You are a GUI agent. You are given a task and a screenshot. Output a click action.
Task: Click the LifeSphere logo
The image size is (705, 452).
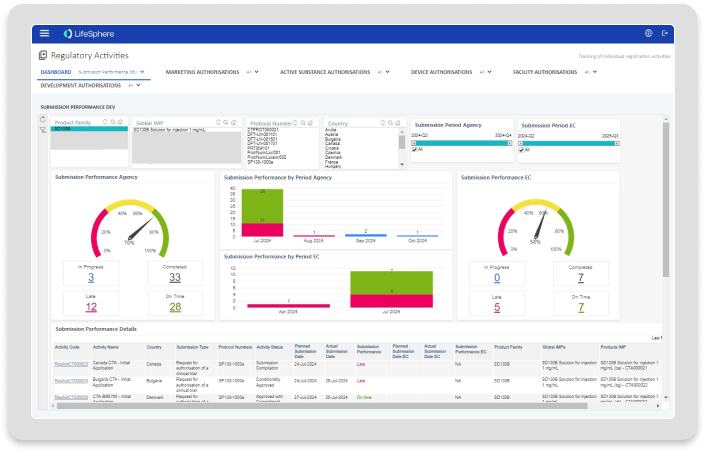(x=82, y=33)
